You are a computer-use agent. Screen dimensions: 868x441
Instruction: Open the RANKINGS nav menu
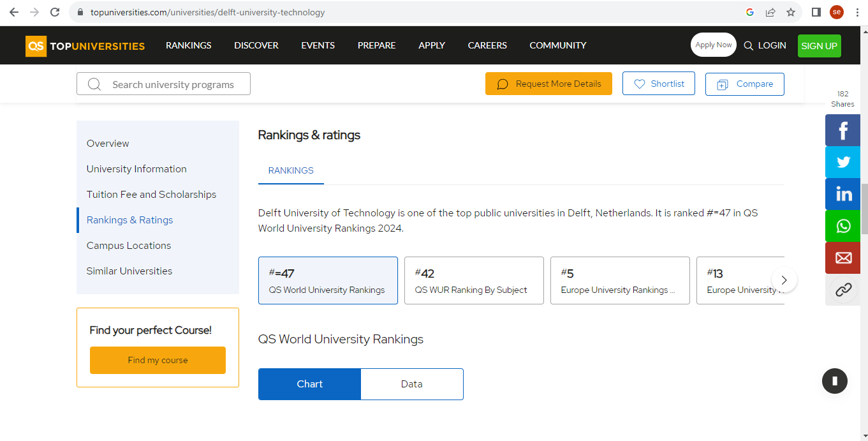point(189,45)
